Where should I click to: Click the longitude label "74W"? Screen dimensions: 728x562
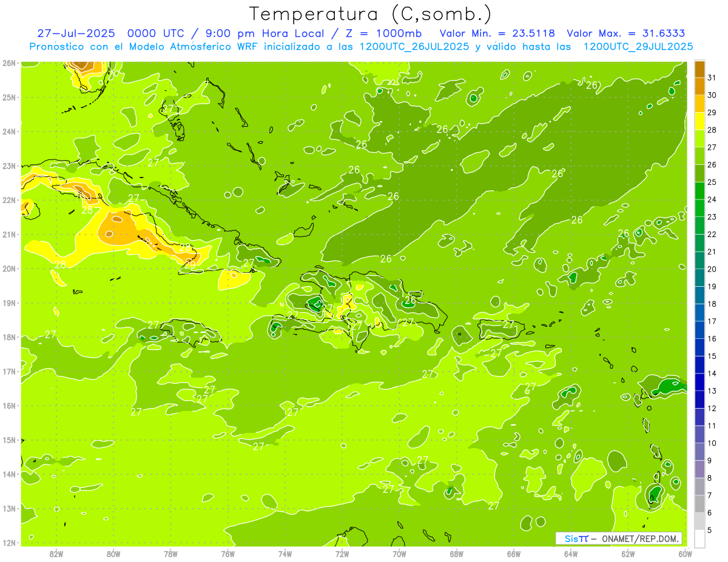click(285, 554)
